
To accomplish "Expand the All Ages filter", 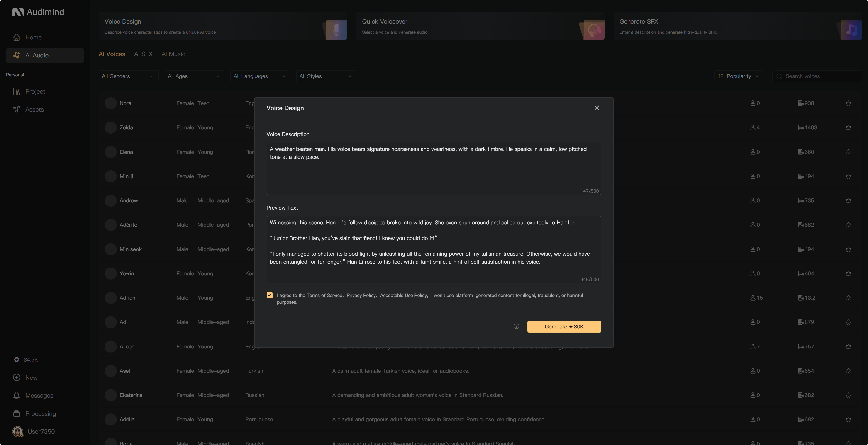I will click(194, 76).
